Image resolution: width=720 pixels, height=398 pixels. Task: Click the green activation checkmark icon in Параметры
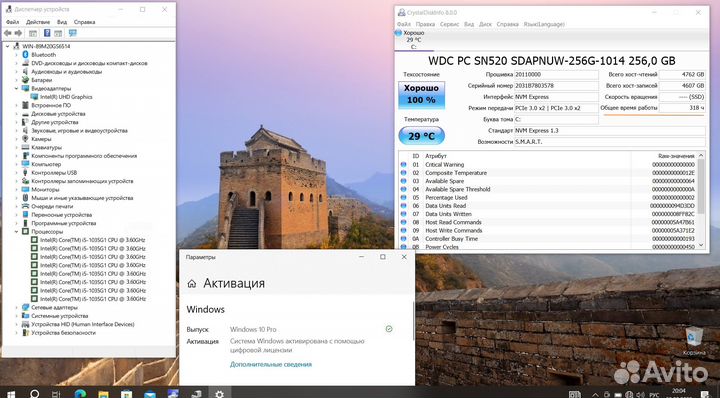pos(389,329)
